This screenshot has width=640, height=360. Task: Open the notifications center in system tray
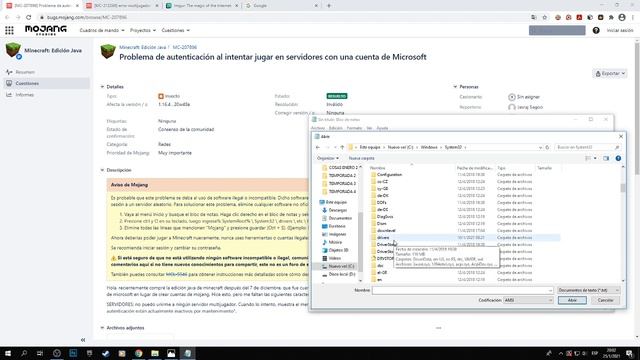click(630, 353)
